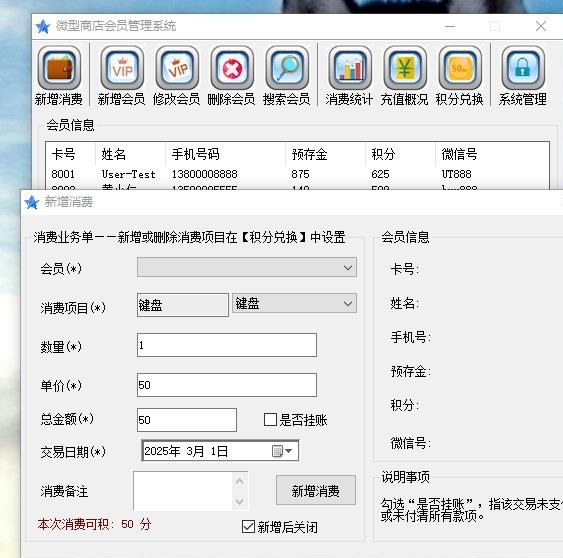Open the 积分兑换 icon

(x=460, y=68)
